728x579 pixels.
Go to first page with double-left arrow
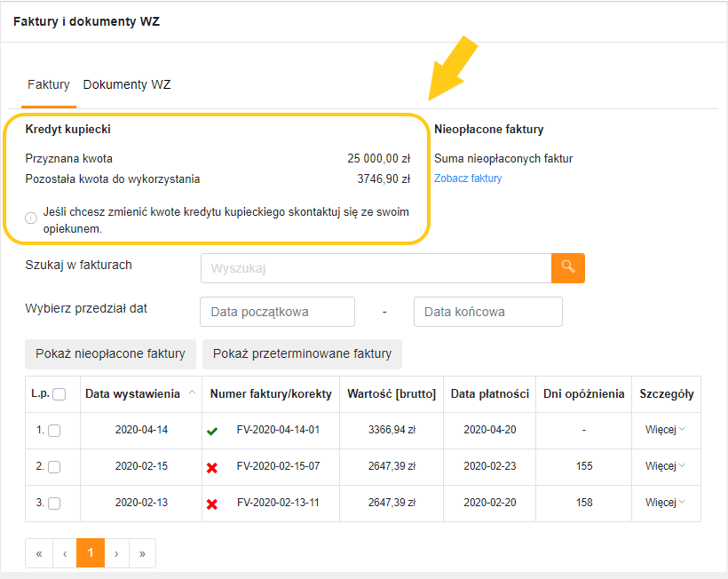click(x=39, y=553)
